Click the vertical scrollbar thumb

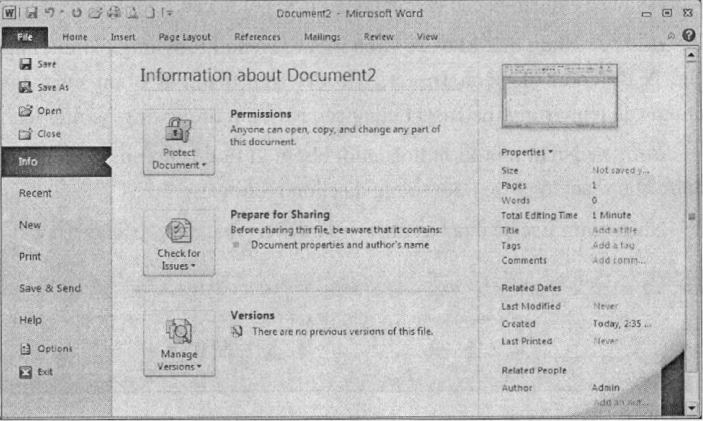tap(691, 217)
